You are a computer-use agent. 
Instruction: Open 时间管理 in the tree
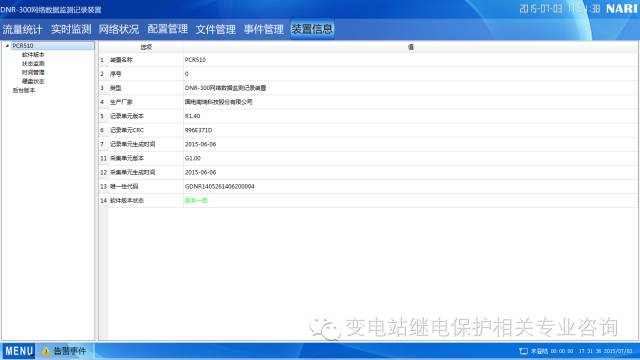pos(33,73)
